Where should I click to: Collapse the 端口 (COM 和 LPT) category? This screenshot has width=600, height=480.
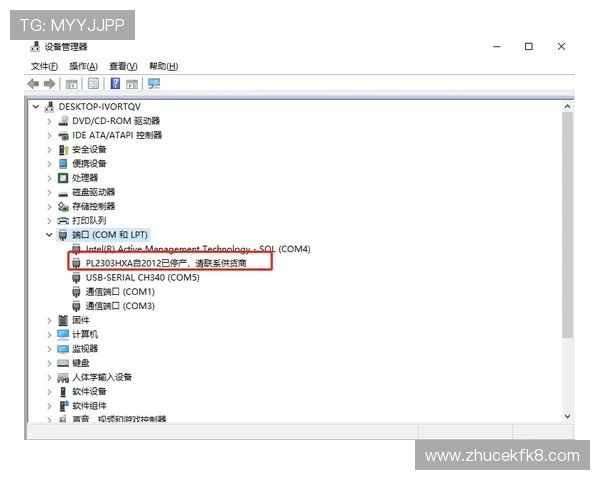pos(49,235)
